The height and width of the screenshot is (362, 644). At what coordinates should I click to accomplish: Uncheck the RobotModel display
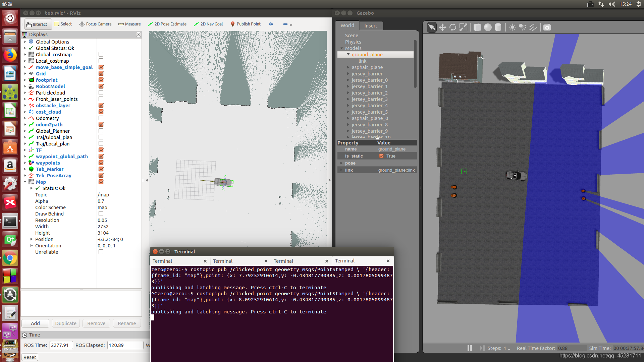click(x=101, y=86)
